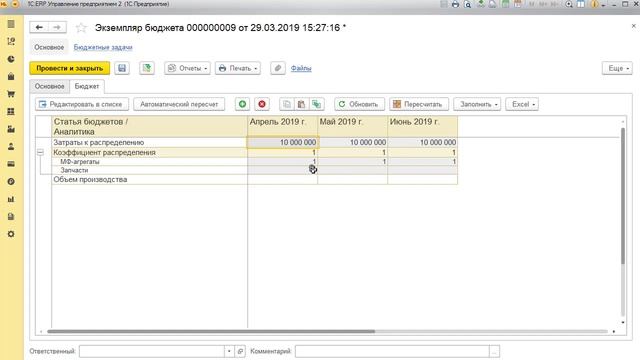Click the Апрель 2019 г. column header

click(x=282, y=127)
